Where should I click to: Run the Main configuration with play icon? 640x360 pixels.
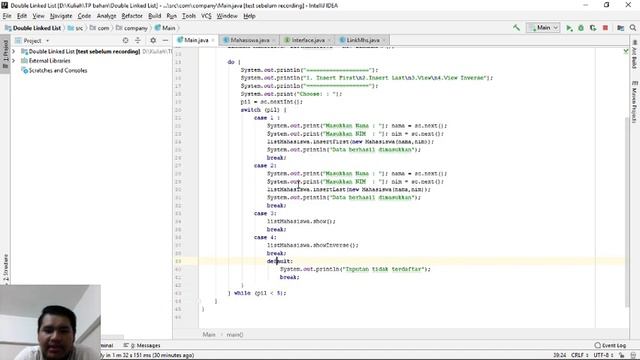click(x=569, y=28)
